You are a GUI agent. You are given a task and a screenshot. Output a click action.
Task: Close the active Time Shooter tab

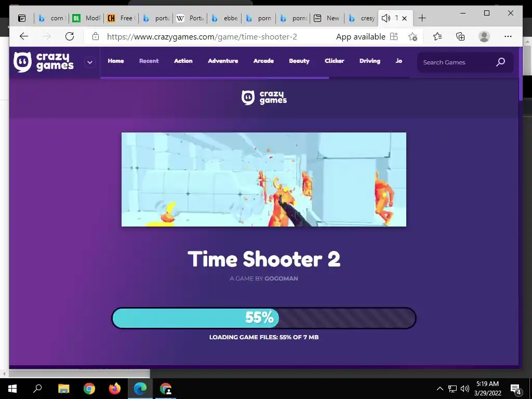coord(404,18)
